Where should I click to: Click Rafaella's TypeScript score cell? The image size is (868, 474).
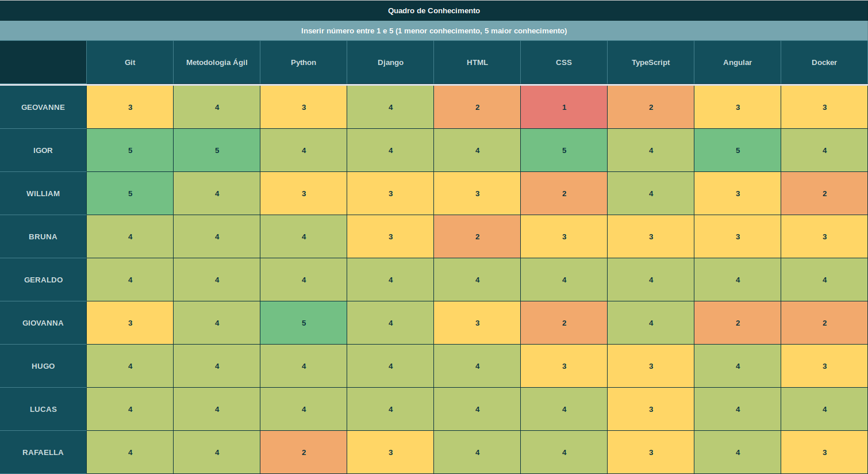pyautogui.click(x=651, y=452)
